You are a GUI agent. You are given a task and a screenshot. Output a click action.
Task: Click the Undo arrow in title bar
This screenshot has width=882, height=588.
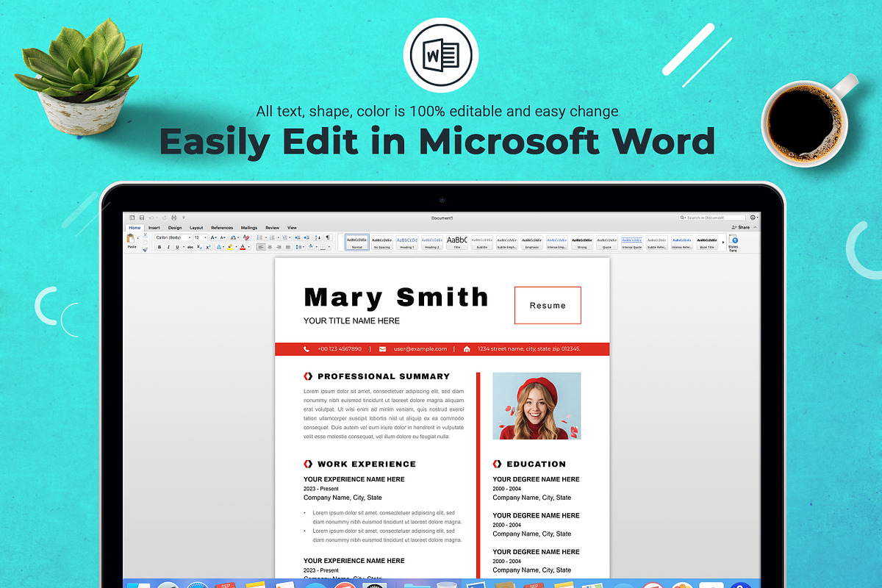[151, 218]
